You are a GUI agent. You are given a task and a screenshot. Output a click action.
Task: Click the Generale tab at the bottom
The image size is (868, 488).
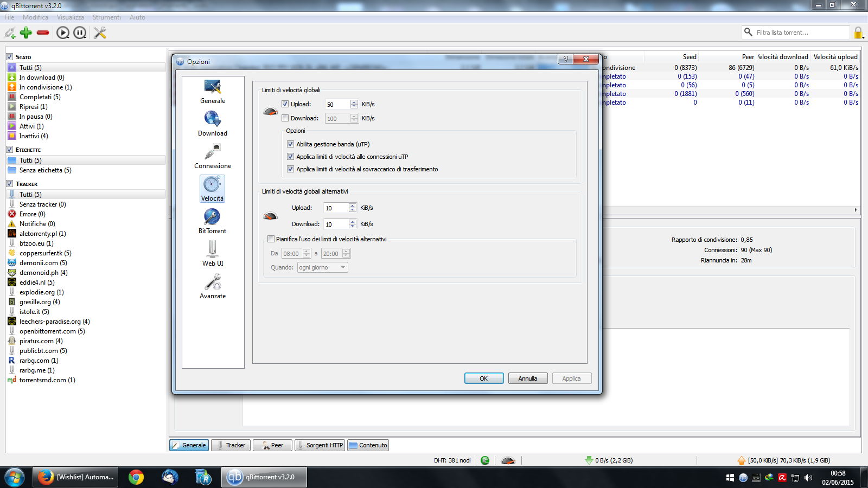point(189,445)
